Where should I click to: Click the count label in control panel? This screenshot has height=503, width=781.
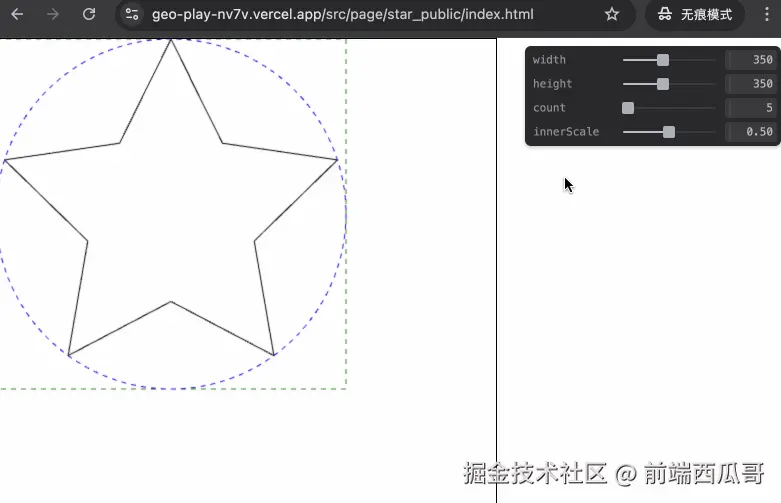[x=549, y=108]
